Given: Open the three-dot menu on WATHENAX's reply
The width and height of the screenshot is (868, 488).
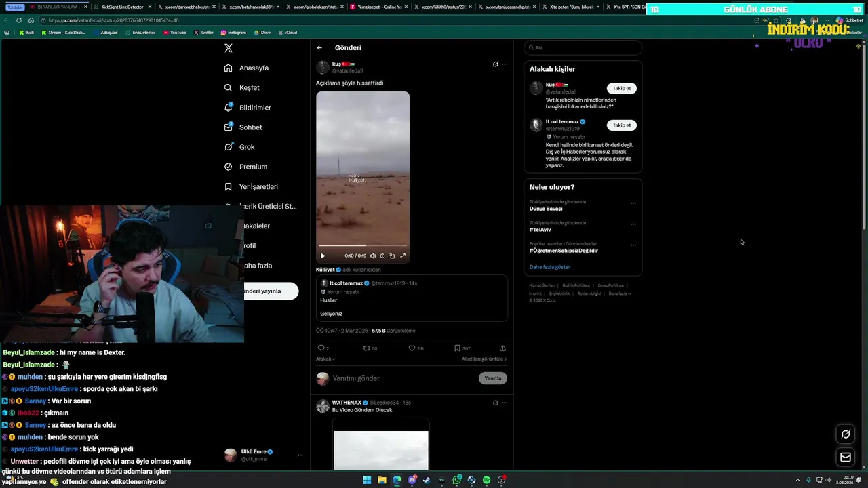Looking at the screenshot, I should tap(505, 403).
